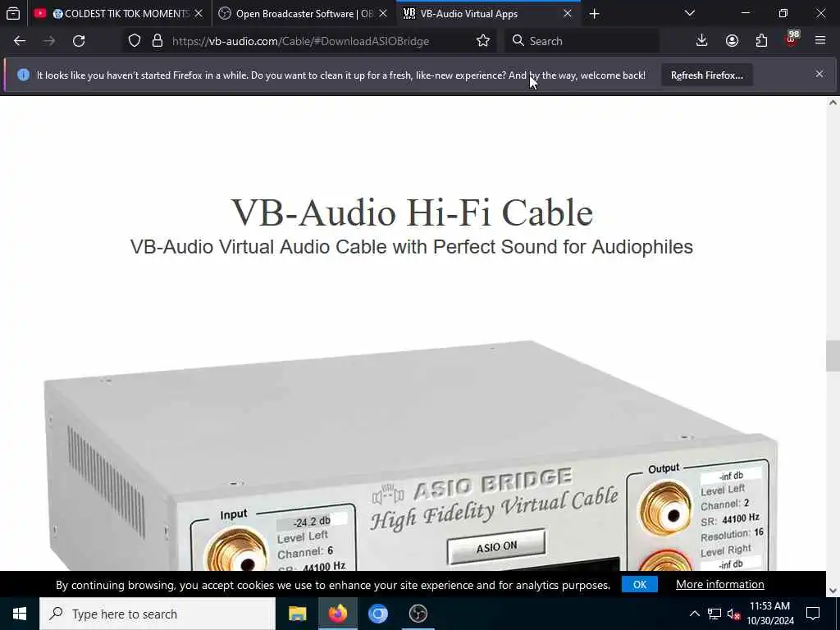Image resolution: width=840 pixels, height=630 pixels.
Task: Open the Firefox hamburger application menu
Action: point(820,41)
